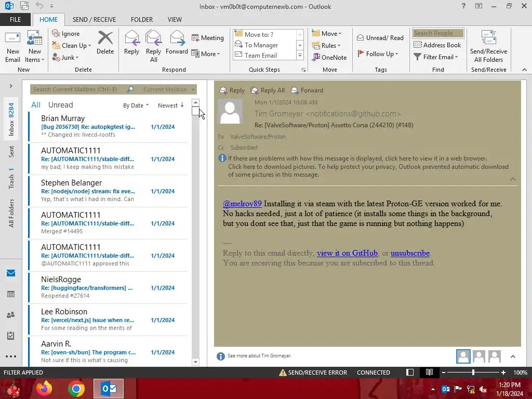This screenshot has height=399, width=532.
Task: Open the Junk dropdown
Action: (x=65, y=57)
